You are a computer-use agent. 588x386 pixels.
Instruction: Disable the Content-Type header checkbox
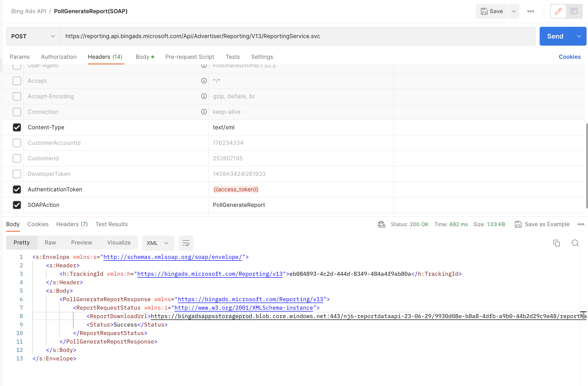[x=16, y=127]
